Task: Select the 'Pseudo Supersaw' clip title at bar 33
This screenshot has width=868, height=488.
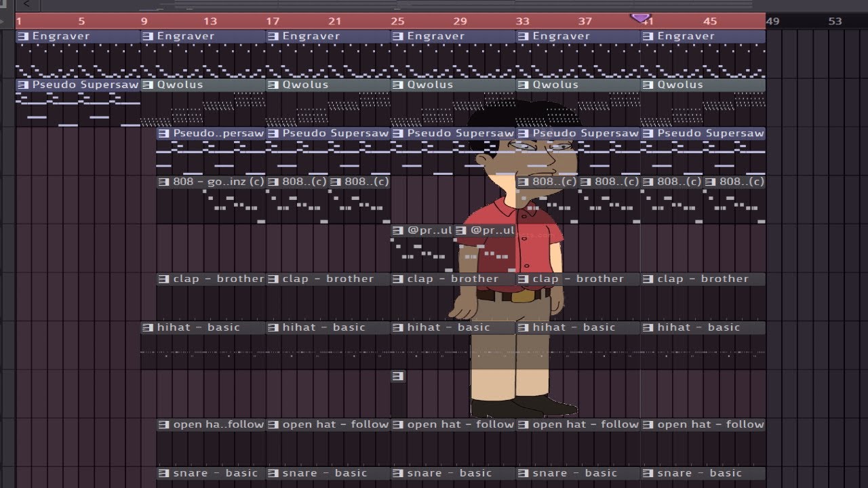Action: [586, 134]
